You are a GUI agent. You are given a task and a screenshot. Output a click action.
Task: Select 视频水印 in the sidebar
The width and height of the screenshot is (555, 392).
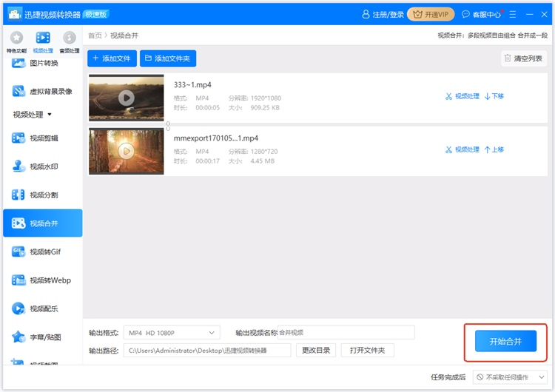point(42,166)
